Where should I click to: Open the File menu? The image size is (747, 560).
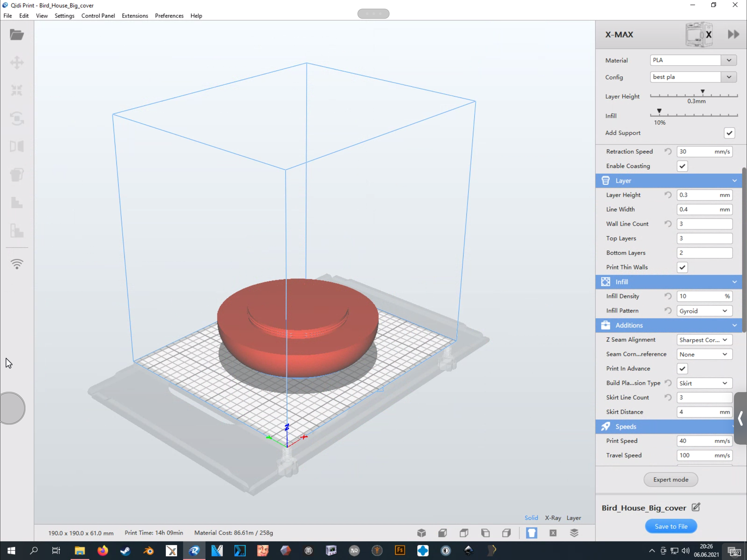click(8, 15)
